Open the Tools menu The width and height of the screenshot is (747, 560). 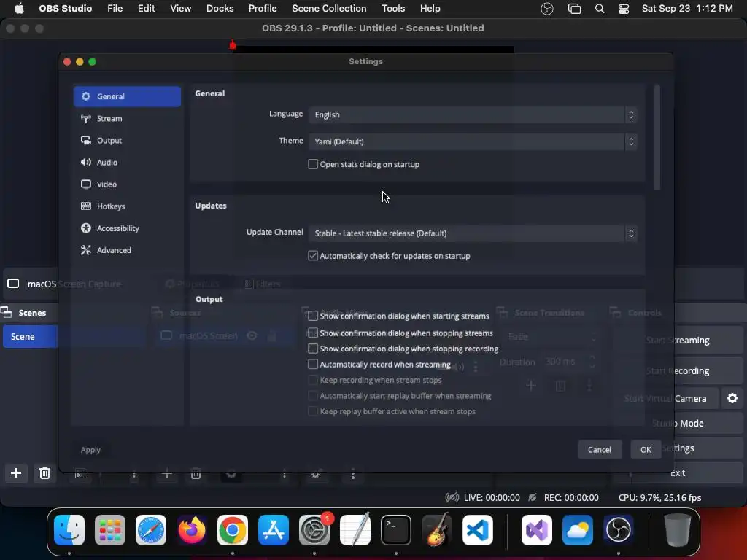[393, 9]
